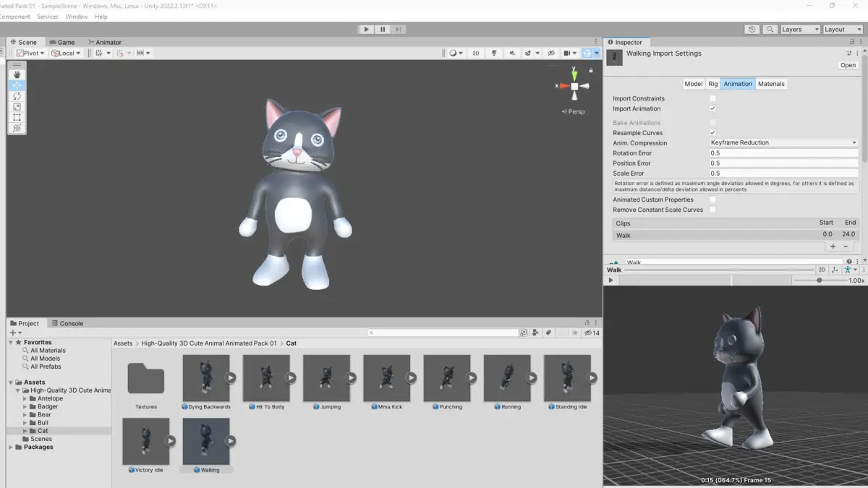Toggle scene lighting bulb icon

(495, 53)
